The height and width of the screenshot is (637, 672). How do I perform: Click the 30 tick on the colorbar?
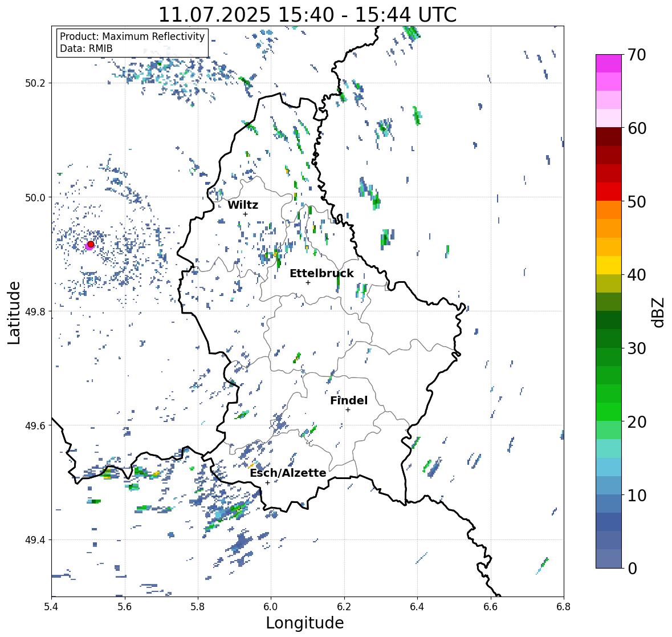[637, 348]
